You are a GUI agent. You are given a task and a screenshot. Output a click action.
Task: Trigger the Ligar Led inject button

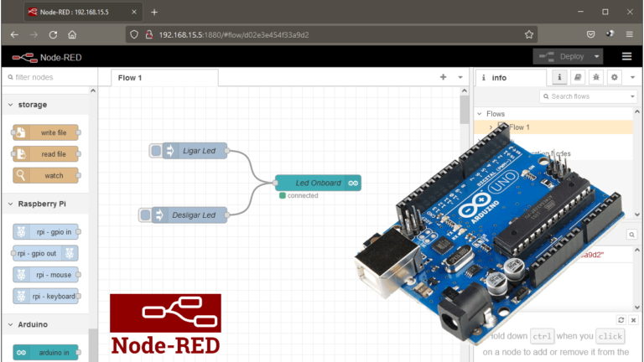point(156,151)
